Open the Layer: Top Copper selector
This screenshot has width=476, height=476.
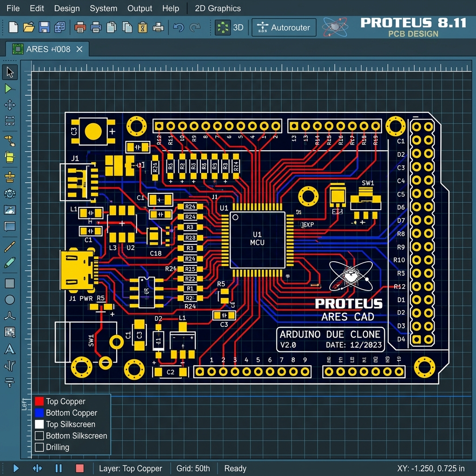[x=131, y=469]
